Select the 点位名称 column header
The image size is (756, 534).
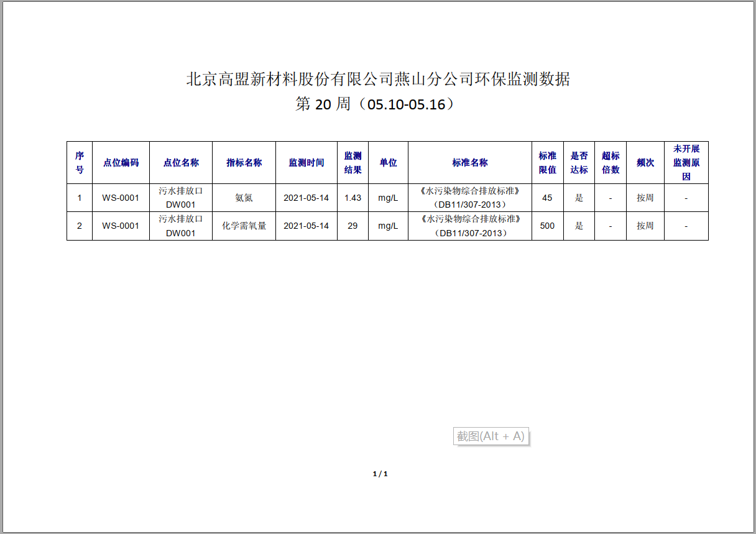click(180, 162)
